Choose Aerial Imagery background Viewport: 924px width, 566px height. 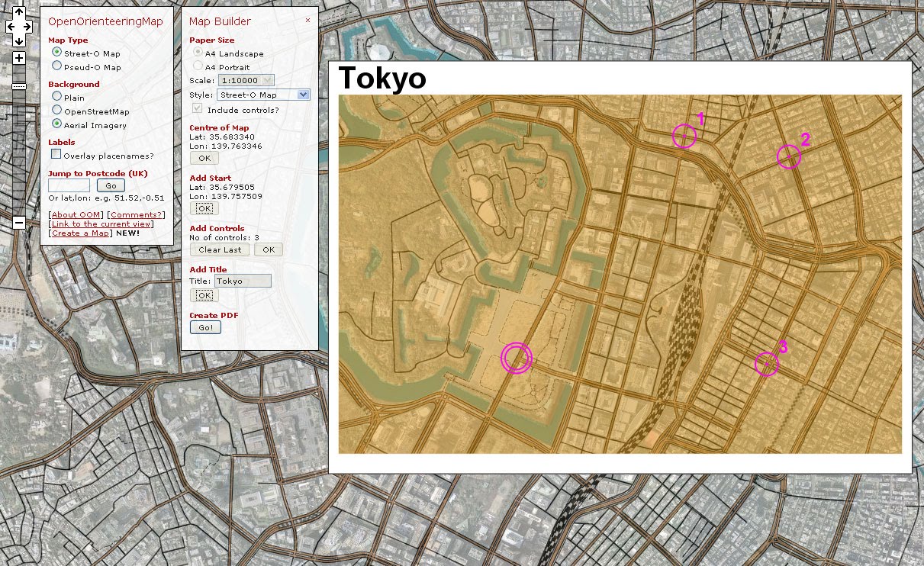coord(56,124)
